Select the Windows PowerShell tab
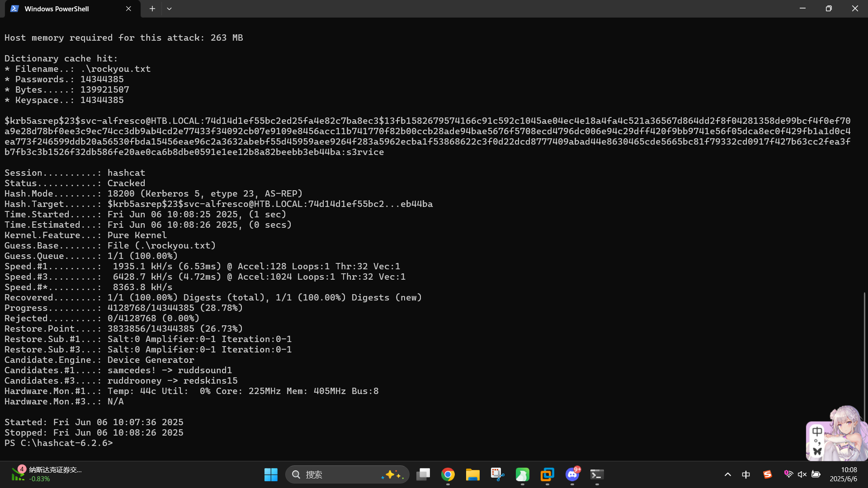Screen dimensions: 868x488 (x=63, y=9)
